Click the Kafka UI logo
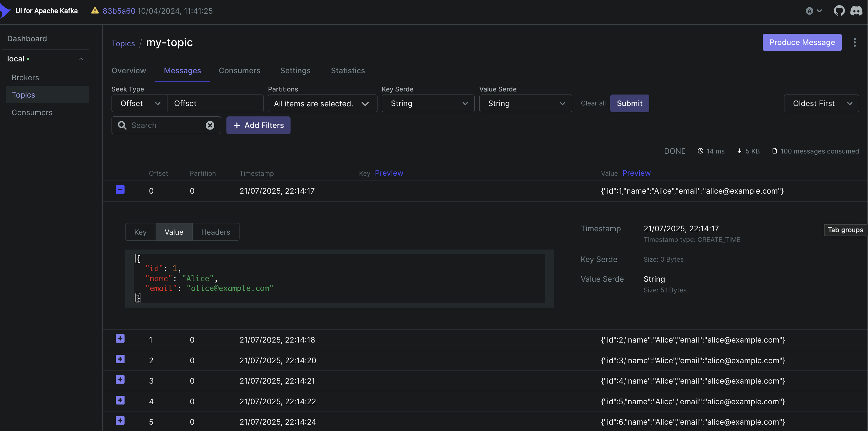868x431 pixels. pyautogui.click(x=5, y=11)
